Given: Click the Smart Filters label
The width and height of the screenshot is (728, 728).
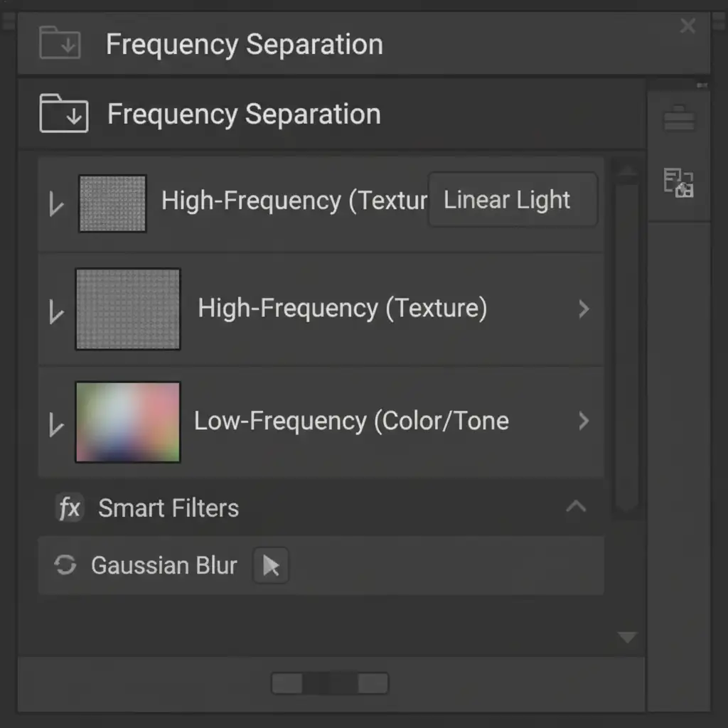Looking at the screenshot, I should pyautogui.click(x=168, y=508).
